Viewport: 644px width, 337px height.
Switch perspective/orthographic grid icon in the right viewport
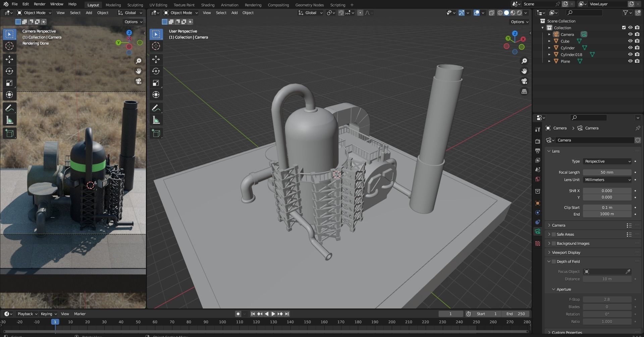click(524, 91)
